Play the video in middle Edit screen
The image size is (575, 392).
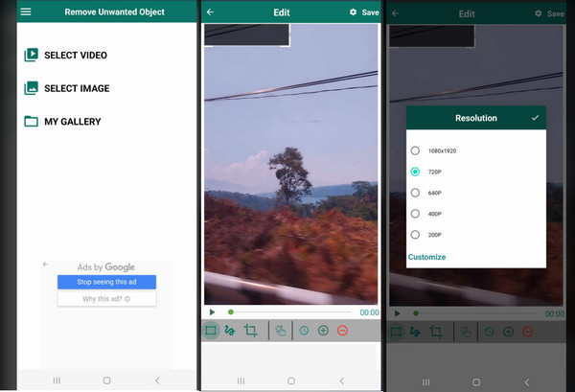pyautogui.click(x=212, y=312)
